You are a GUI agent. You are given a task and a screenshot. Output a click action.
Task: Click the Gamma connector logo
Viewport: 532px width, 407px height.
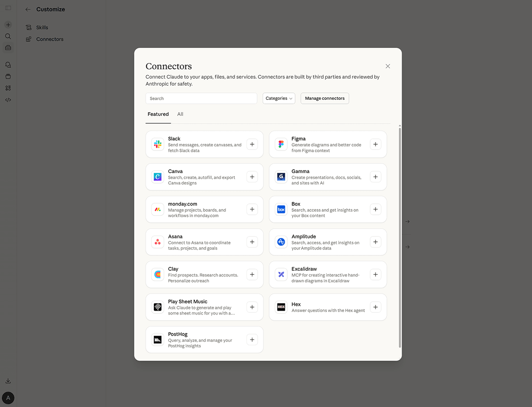coord(281,177)
